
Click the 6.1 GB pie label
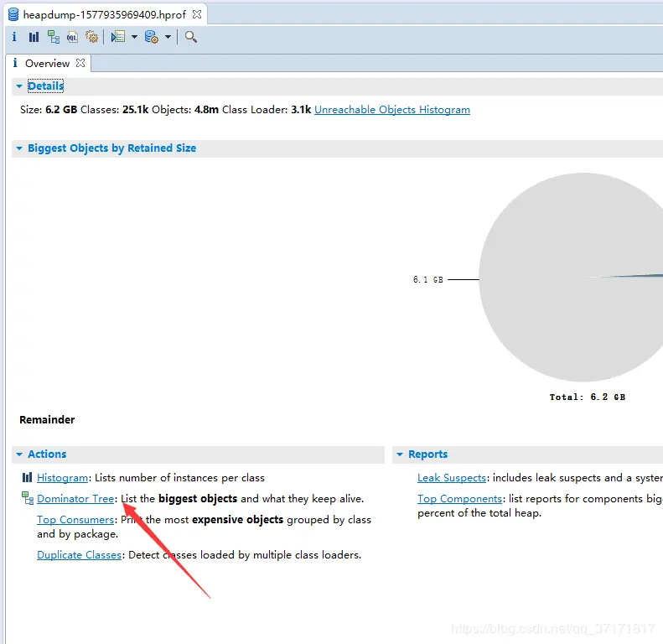pos(428,280)
